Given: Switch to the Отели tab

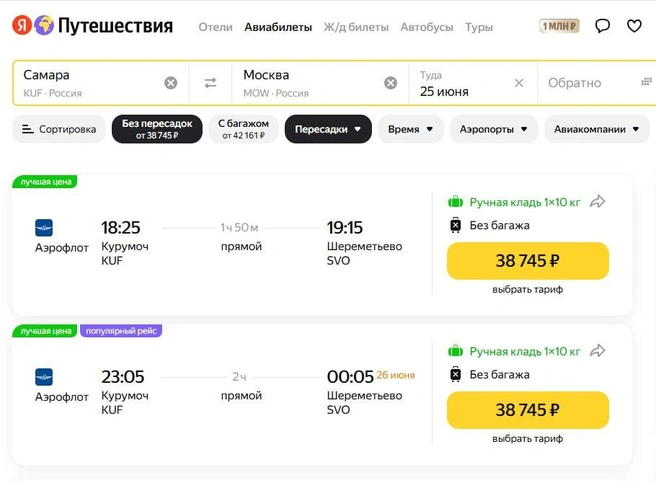Looking at the screenshot, I should (x=215, y=27).
